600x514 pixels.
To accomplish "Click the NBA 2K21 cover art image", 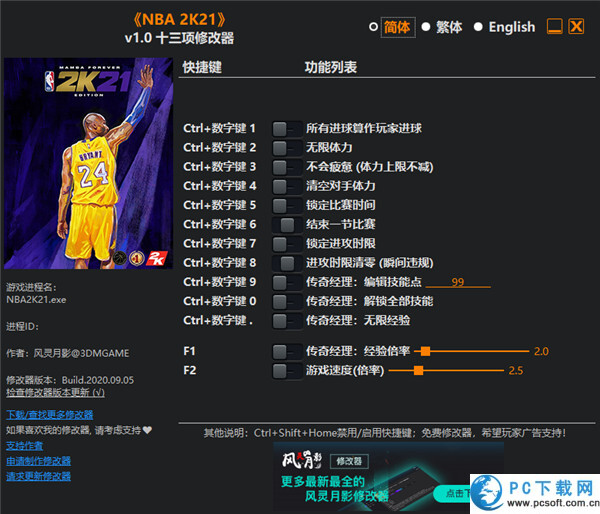I will tap(88, 163).
